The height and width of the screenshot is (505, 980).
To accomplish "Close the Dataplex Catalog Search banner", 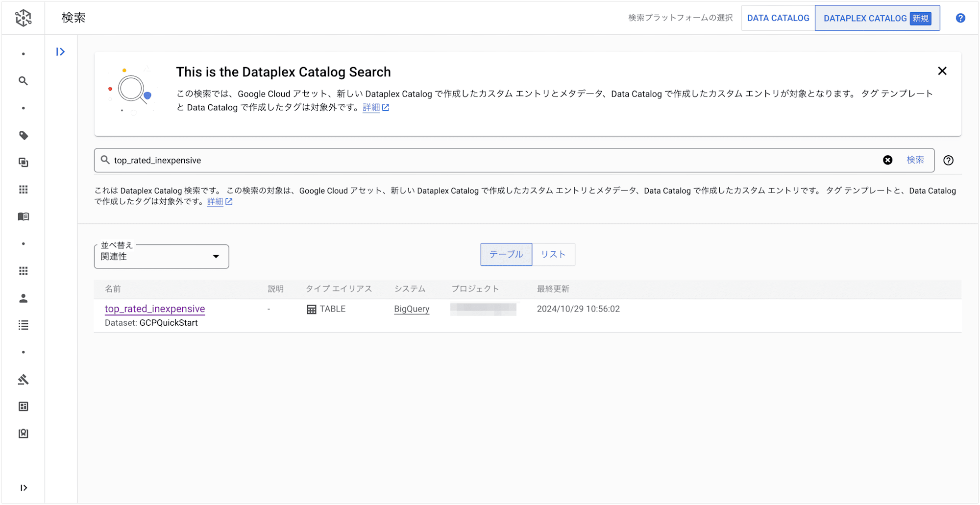I will 942,71.
